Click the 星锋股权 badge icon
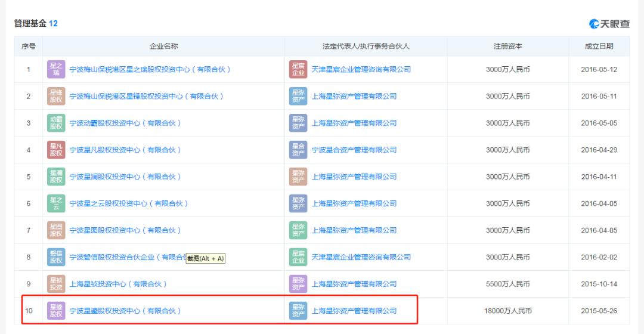 [56, 96]
